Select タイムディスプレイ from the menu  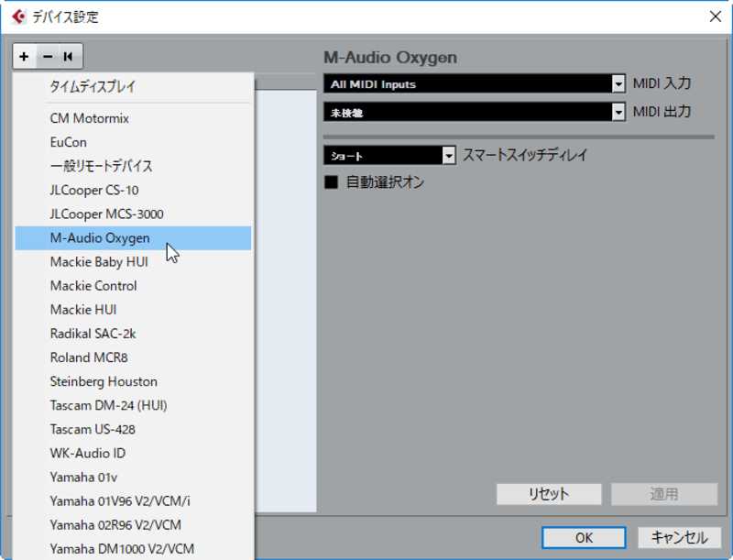click(x=133, y=86)
